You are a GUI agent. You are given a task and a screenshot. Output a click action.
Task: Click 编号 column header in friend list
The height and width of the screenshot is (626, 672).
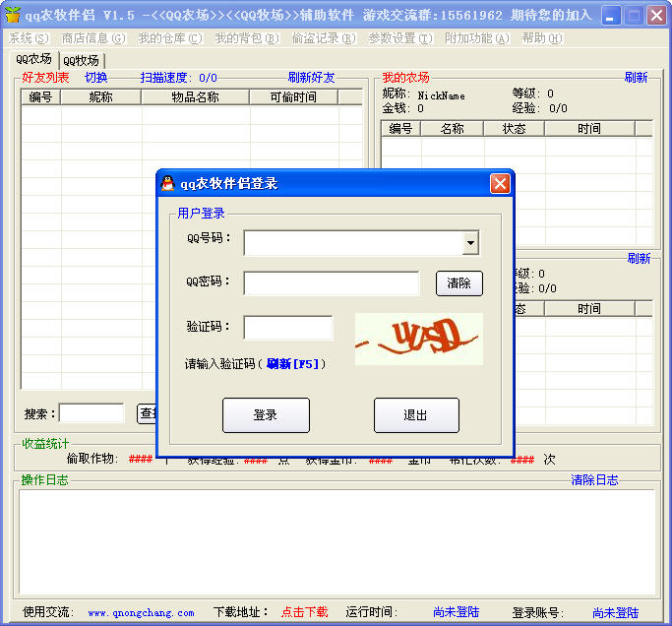pyautogui.click(x=40, y=96)
